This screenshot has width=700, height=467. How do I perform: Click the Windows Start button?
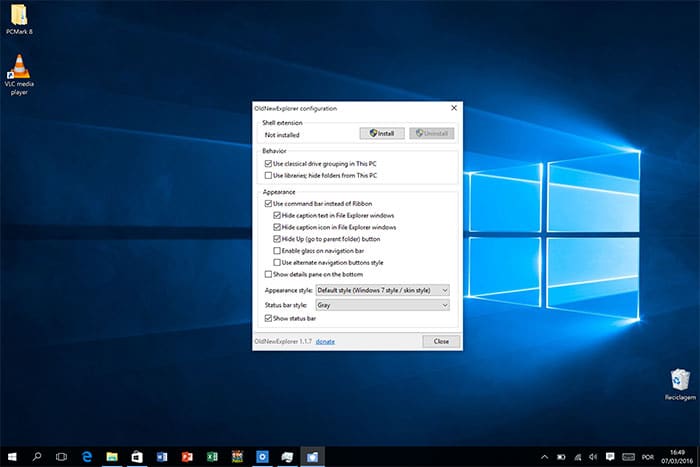pyautogui.click(x=13, y=456)
